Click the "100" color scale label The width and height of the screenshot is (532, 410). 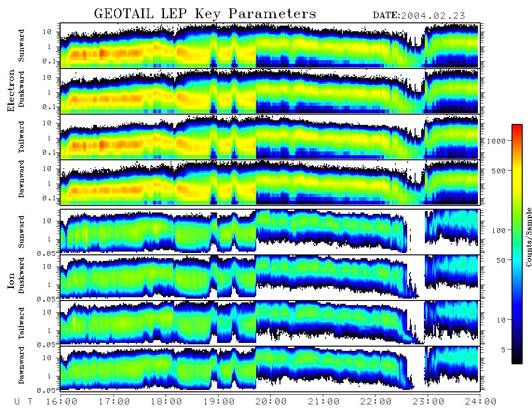[499, 231]
